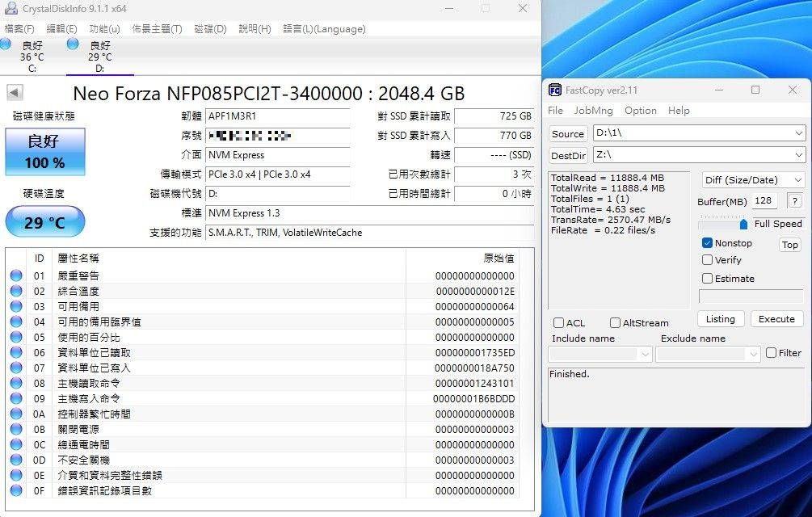Click the Execute button in FastCopy
The width and height of the screenshot is (812, 517).
[x=776, y=318]
